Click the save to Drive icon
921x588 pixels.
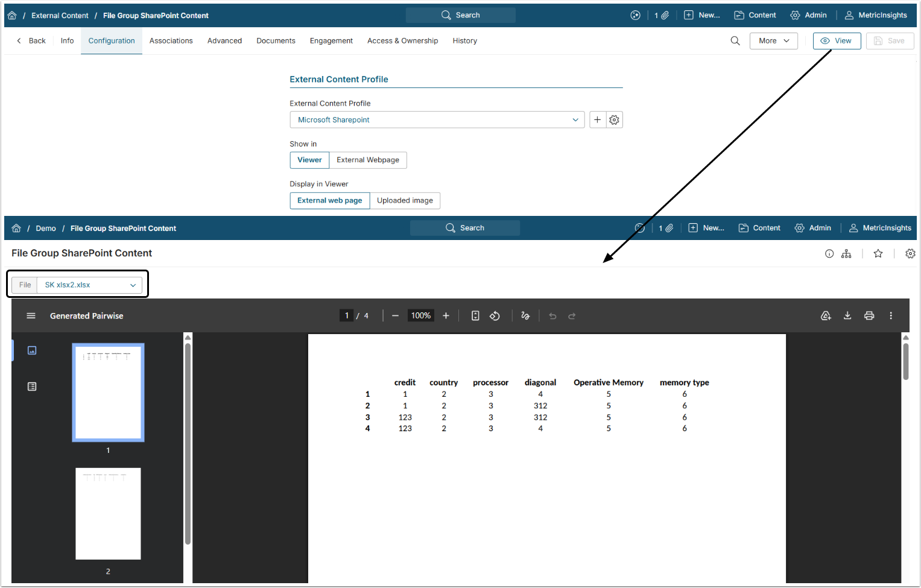(x=826, y=316)
